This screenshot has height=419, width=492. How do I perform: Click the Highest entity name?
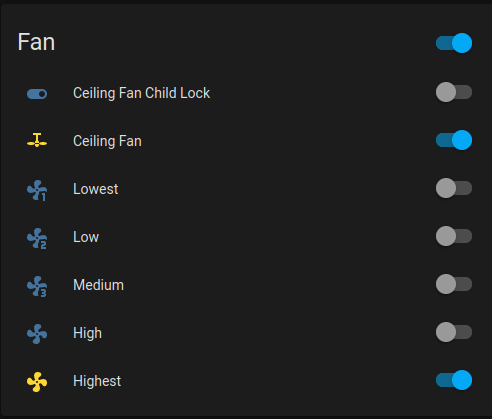coord(97,381)
